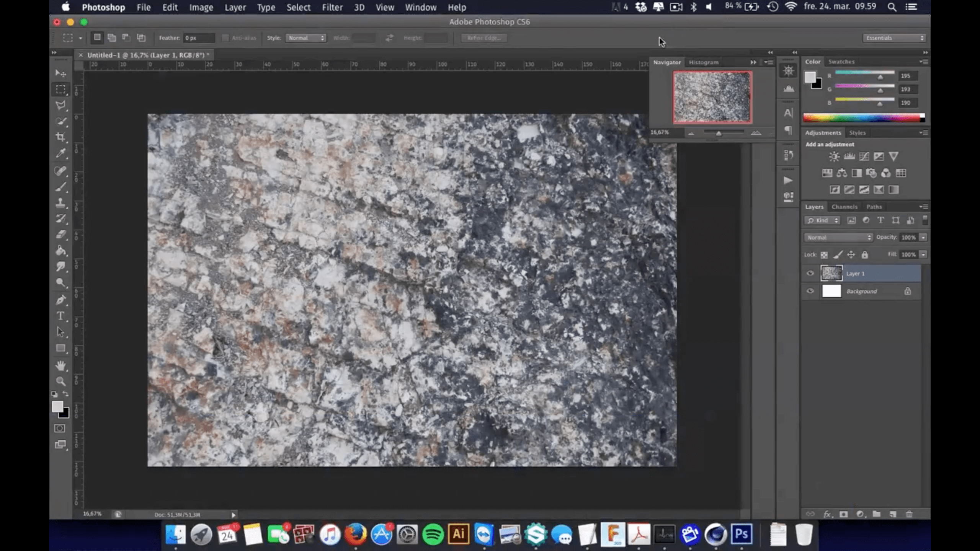
Task: Activate the Eyedropper tool
Action: point(60,153)
